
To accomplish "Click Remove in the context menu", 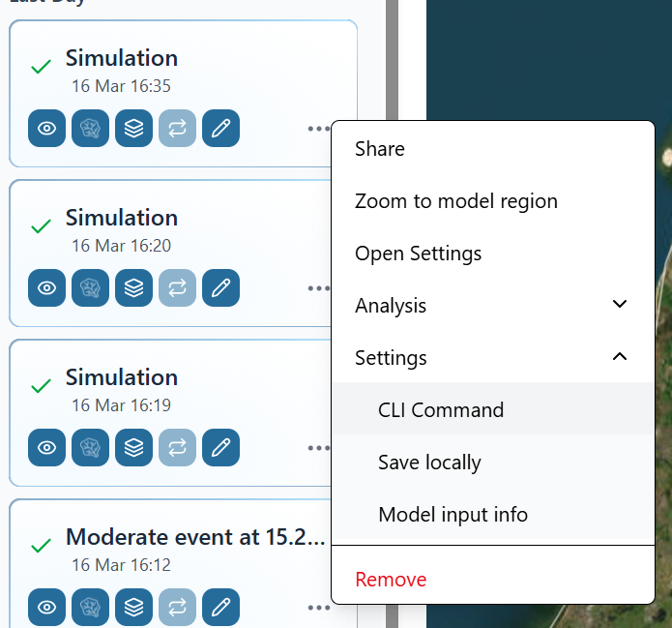I will pyautogui.click(x=391, y=580).
